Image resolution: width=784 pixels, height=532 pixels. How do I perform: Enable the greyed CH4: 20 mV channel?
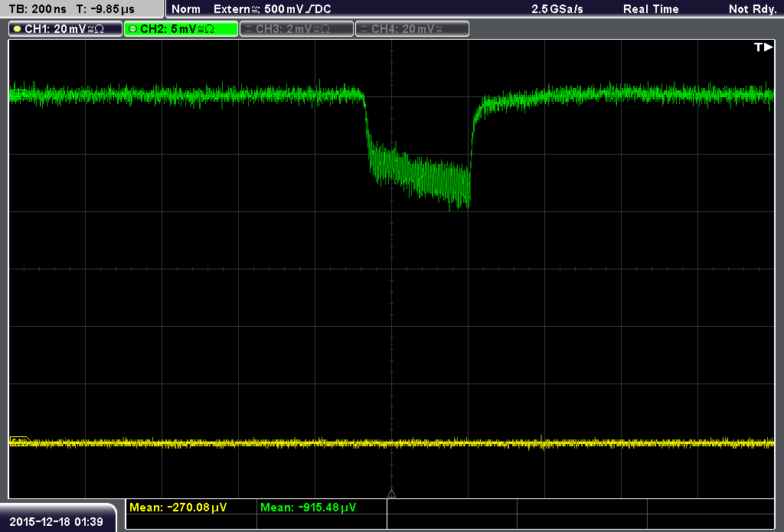(x=412, y=29)
